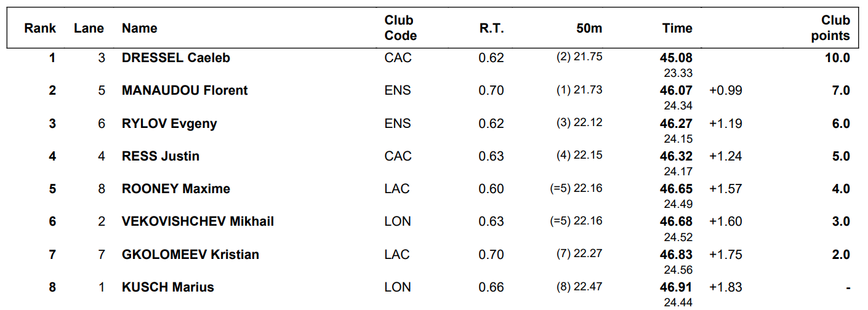Click the name RYLOV Evgeny
The height and width of the screenshot is (310, 868).
point(169,124)
